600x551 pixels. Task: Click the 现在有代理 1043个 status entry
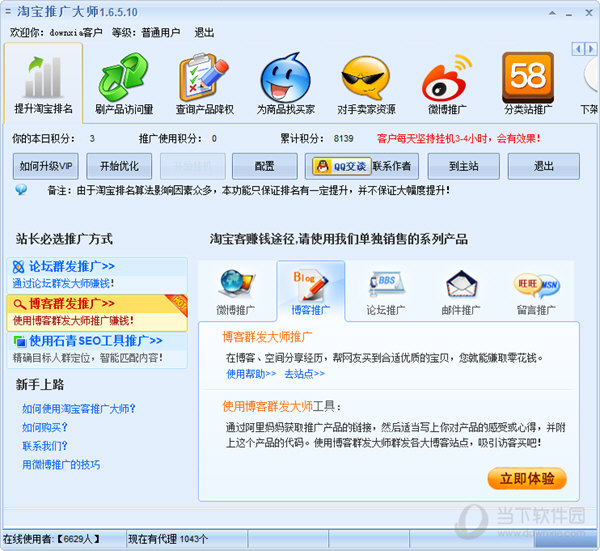[x=168, y=539]
